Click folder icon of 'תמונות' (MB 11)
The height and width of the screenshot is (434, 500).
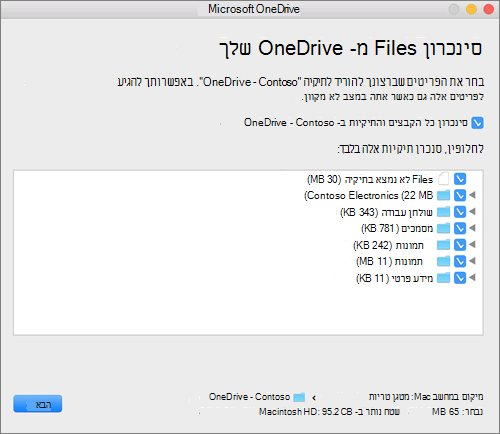point(444,261)
